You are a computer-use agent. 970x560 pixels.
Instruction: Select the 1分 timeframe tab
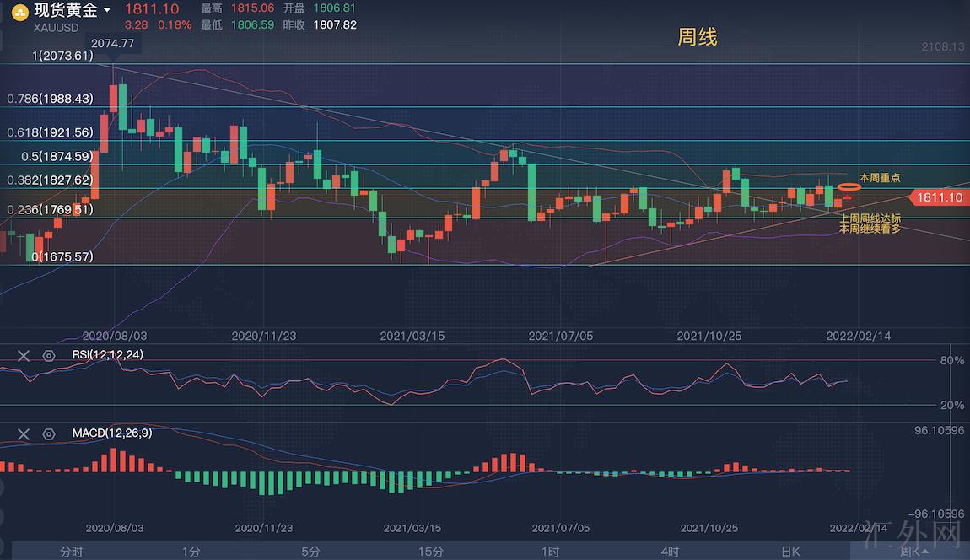[191, 552]
